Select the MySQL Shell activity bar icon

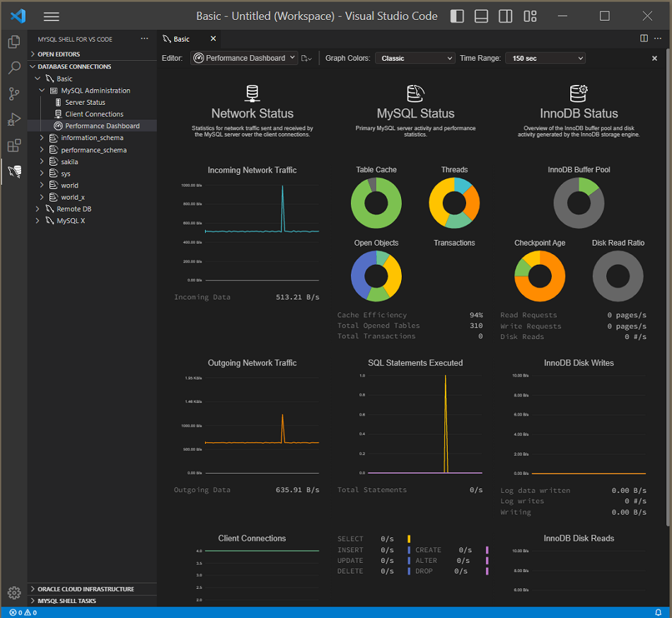click(13, 171)
